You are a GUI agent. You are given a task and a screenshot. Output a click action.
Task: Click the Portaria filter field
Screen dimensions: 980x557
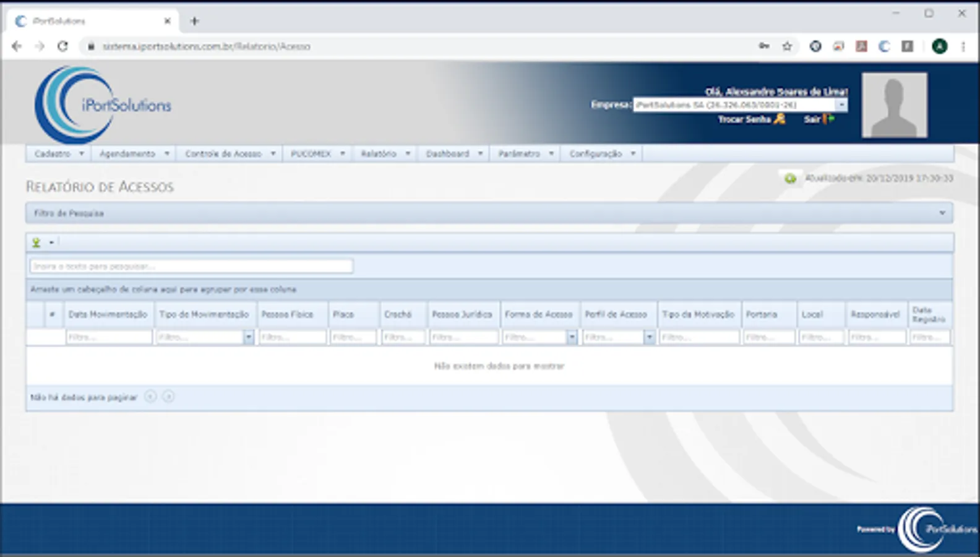pyautogui.click(x=769, y=337)
